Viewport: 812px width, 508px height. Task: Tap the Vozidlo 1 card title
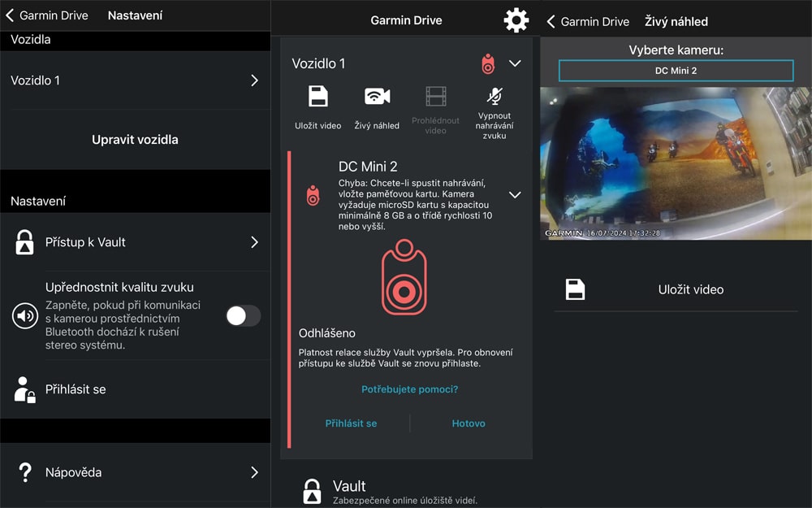pyautogui.click(x=318, y=63)
